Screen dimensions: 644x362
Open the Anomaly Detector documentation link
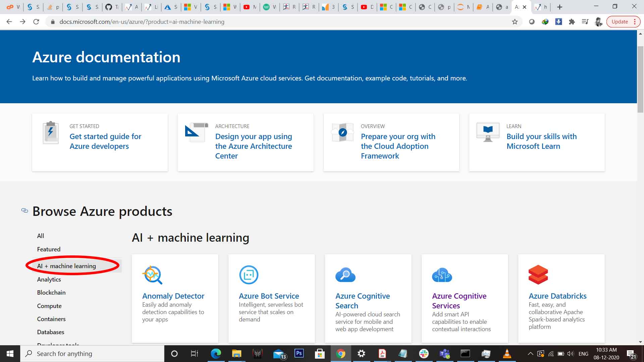point(173,296)
